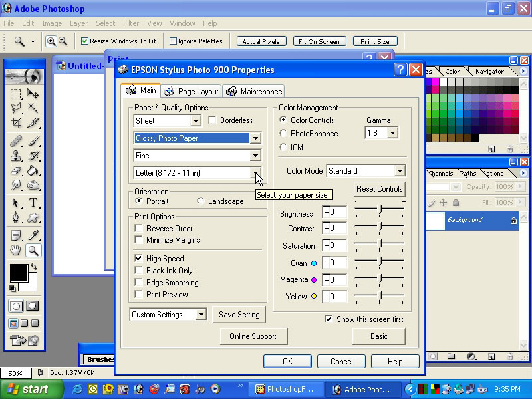
Task: Click the Zoom In icon in options bar
Action: click(x=51, y=41)
